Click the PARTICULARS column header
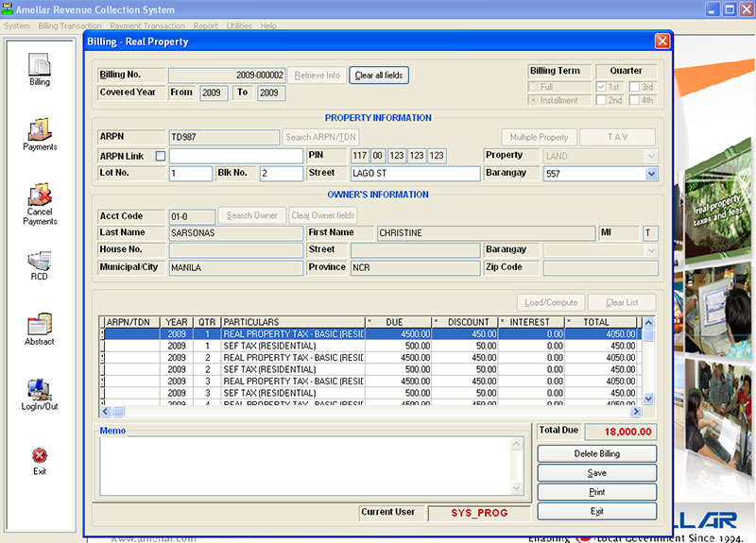This screenshot has width=756, height=543. pos(293,322)
